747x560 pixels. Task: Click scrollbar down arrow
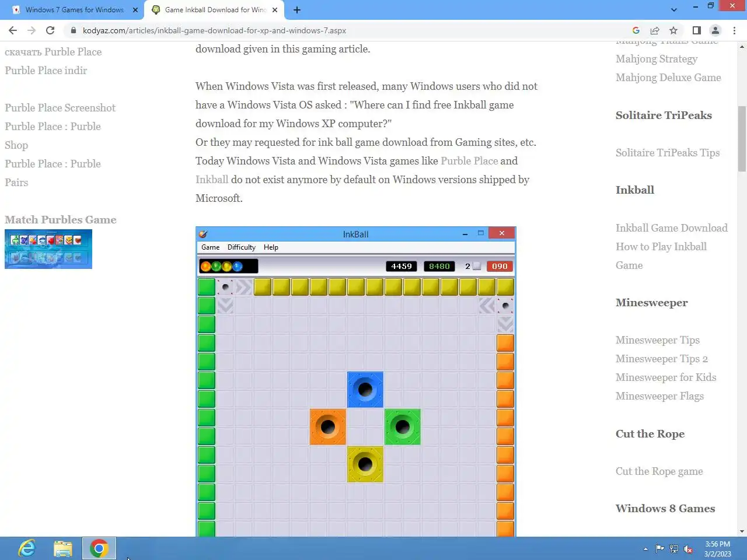click(742, 531)
